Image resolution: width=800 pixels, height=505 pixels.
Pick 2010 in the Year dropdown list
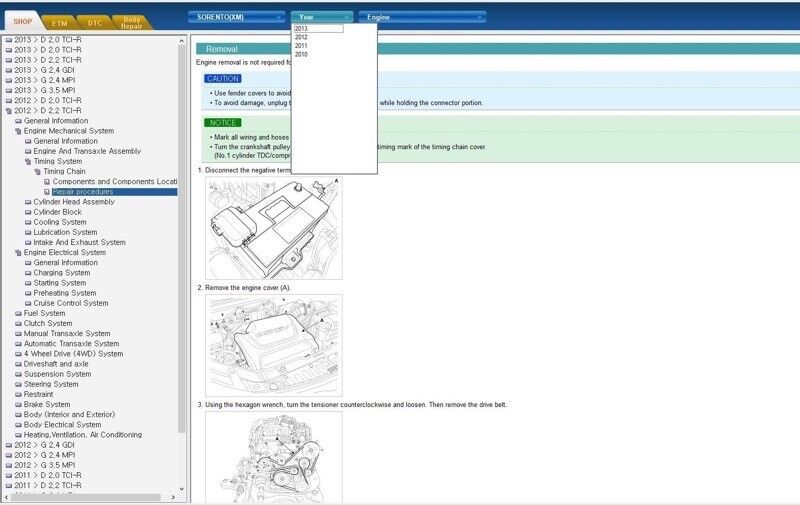(302, 55)
